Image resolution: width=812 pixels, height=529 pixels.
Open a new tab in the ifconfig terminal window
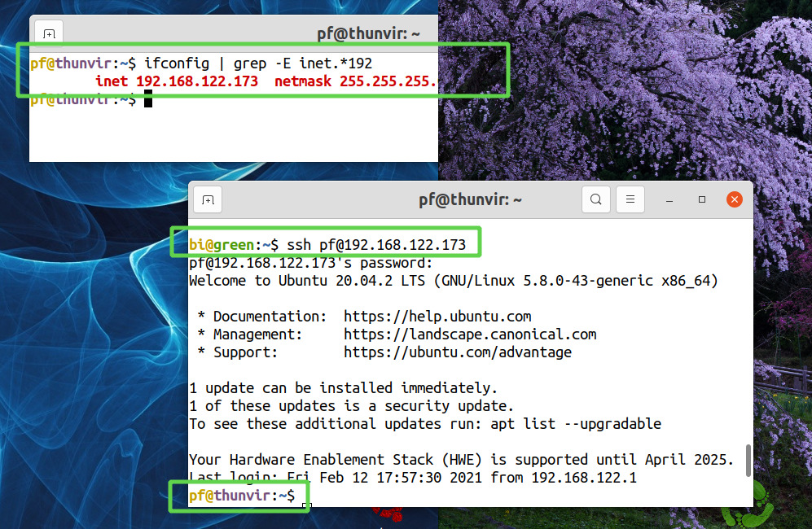(49, 34)
